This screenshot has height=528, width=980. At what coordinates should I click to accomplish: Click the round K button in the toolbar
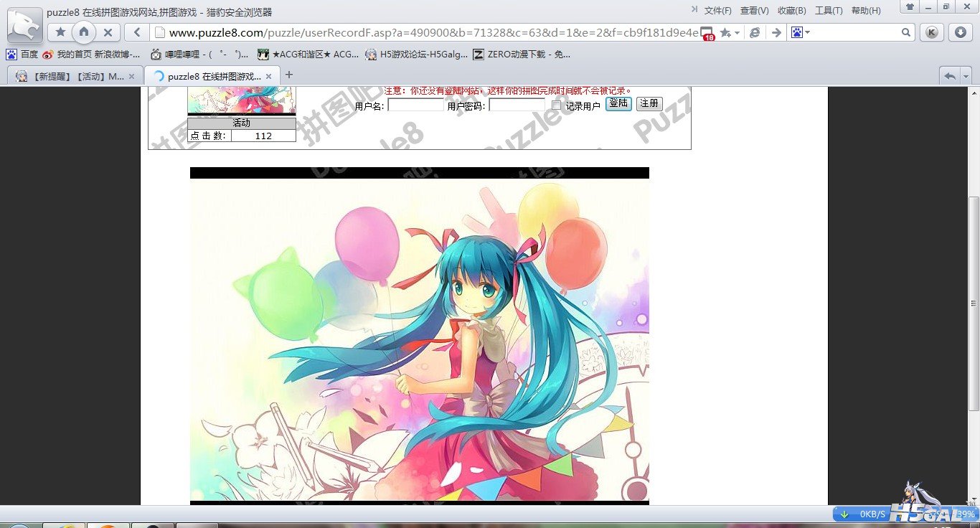tap(931, 32)
